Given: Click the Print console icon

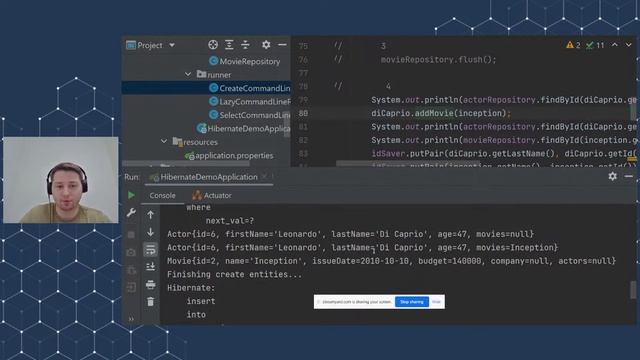Looking at the screenshot, I should click(x=151, y=284).
